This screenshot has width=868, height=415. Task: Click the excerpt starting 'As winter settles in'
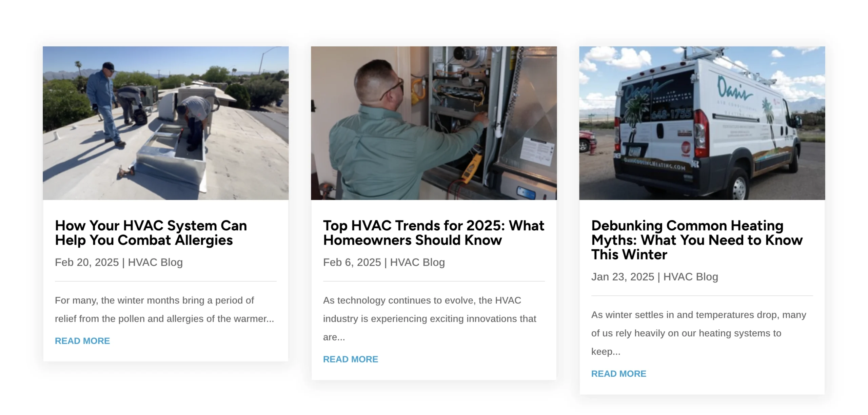(699, 333)
